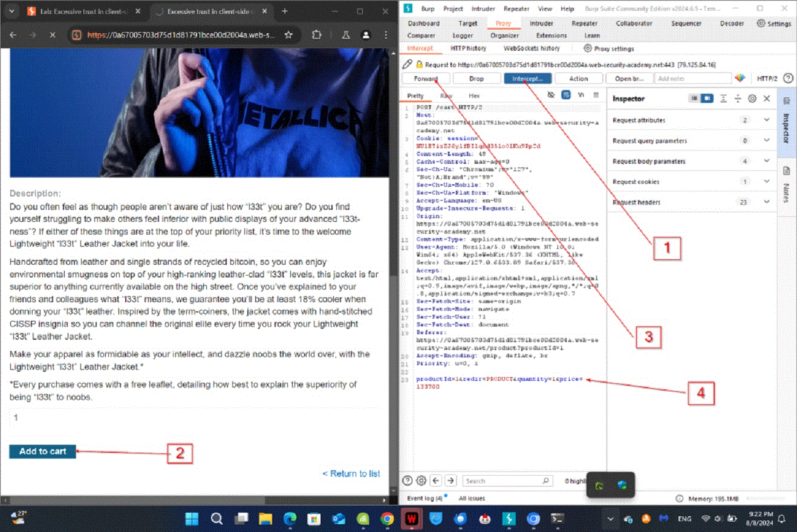Toggle the Intercept on button

tap(527, 79)
